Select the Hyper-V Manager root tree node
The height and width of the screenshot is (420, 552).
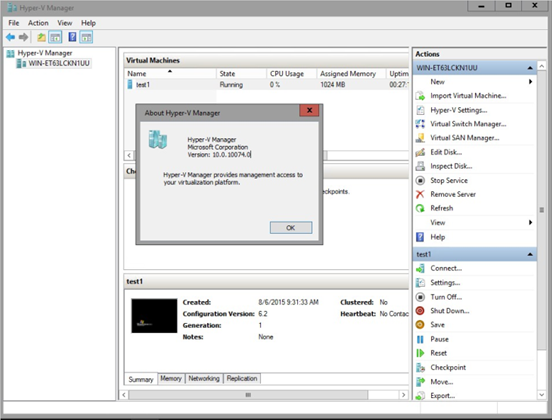[x=45, y=53]
